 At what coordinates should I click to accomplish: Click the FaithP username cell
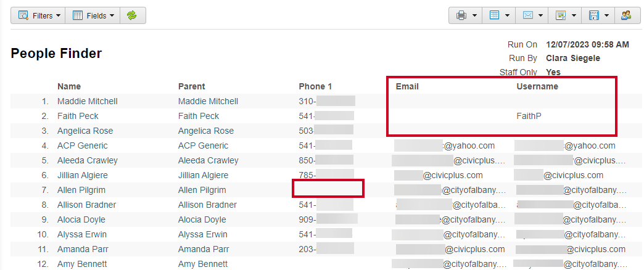(529, 116)
